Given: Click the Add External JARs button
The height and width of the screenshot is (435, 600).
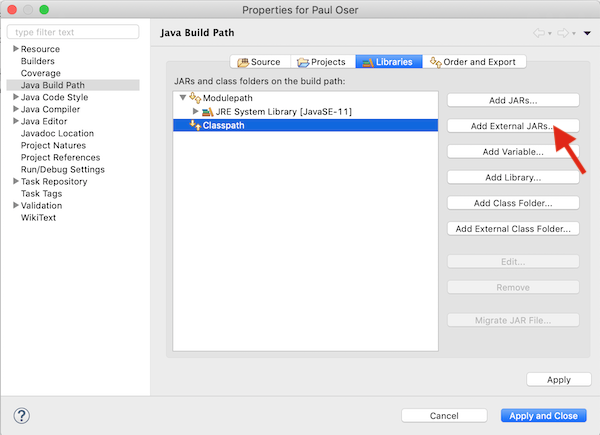Looking at the screenshot, I should [x=512, y=126].
